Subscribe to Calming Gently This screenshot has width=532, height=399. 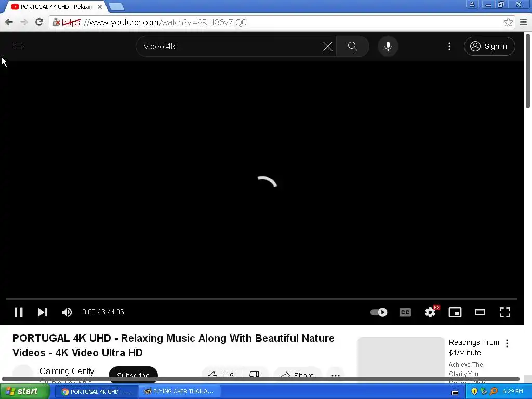(133, 375)
